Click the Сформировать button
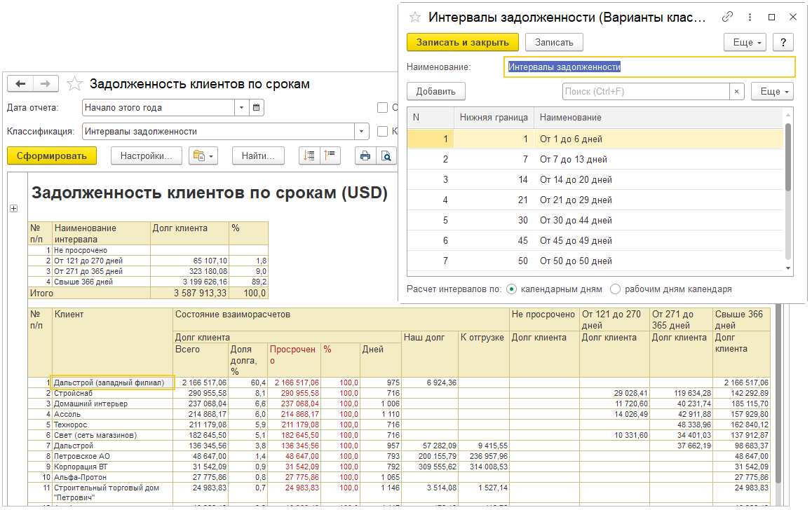 pos(51,156)
